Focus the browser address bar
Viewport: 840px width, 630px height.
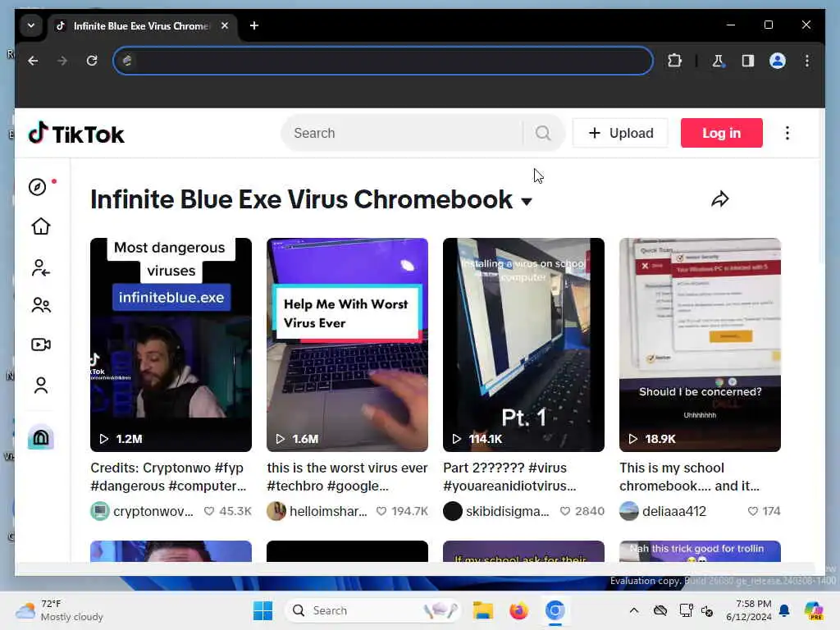pyautogui.click(x=383, y=61)
